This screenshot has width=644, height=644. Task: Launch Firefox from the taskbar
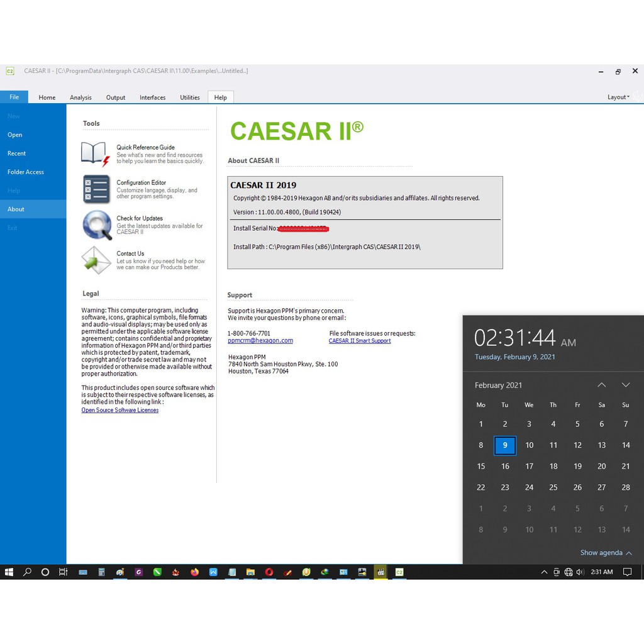pos(195,572)
